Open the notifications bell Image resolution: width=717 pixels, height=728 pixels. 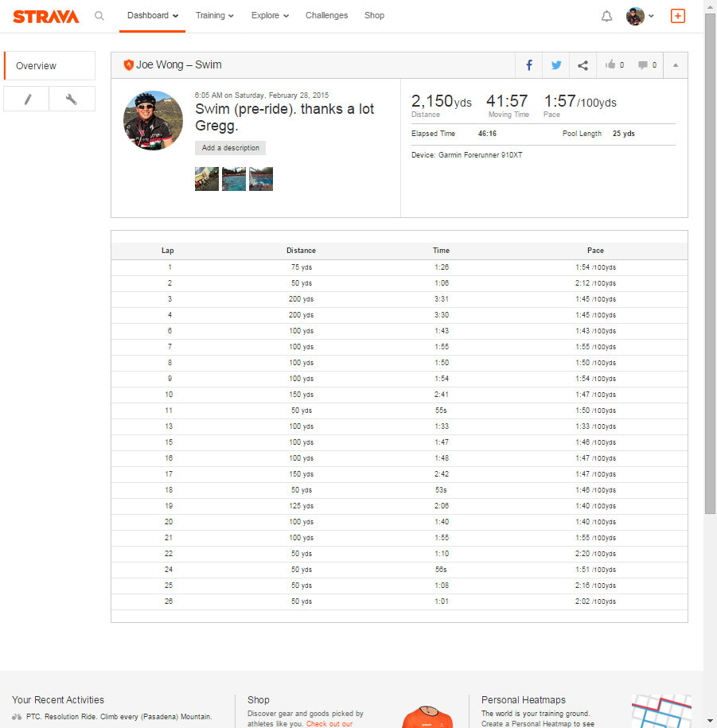606,16
